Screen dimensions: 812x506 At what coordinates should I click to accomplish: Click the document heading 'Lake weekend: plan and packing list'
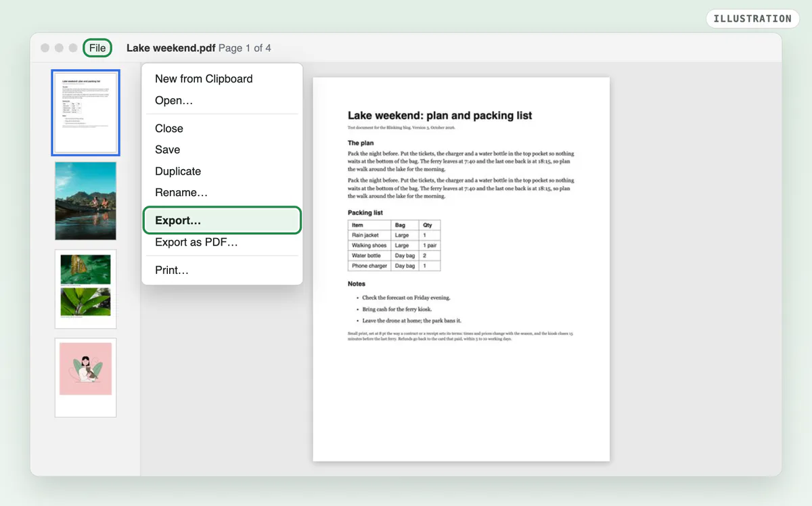[x=440, y=116]
